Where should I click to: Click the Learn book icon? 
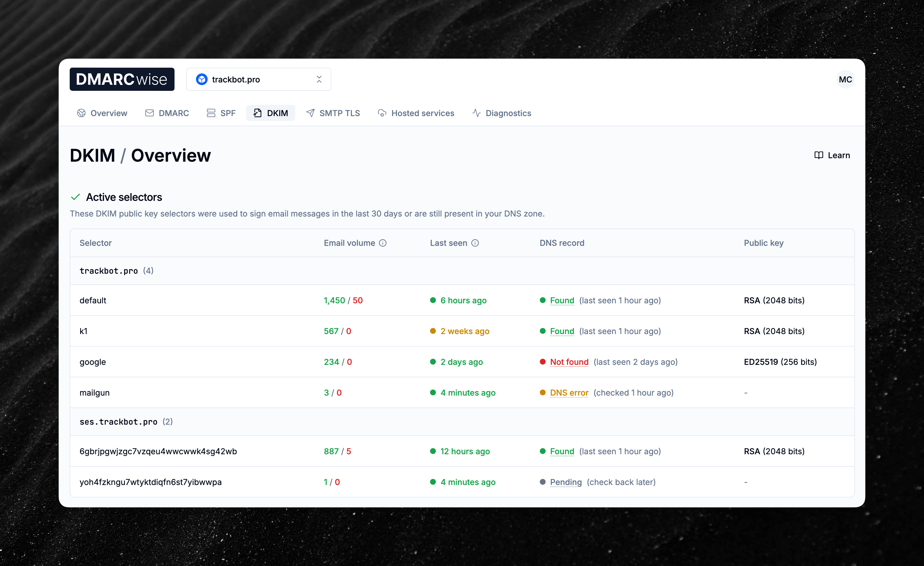point(819,155)
